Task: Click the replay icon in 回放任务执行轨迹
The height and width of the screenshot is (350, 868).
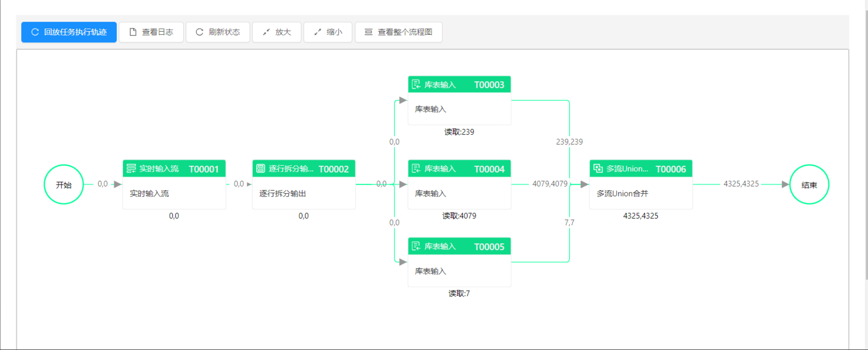Action: [x=35, y=32]
